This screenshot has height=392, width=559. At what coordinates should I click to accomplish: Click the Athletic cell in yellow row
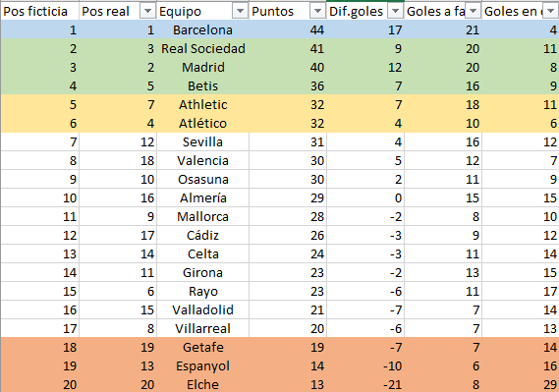pos(202,104)
